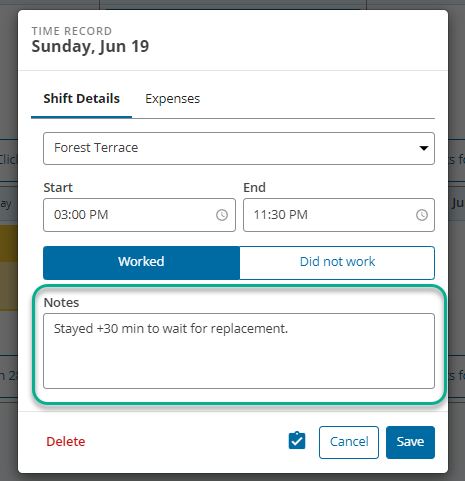Click the Notes field label
The image size is (465, 481).
61,303
